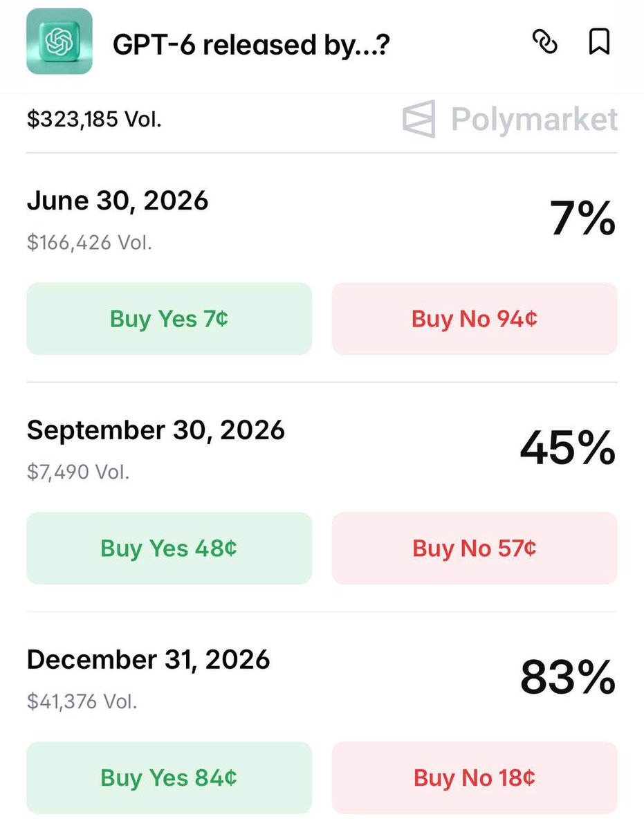Select the 'GPT-6 released by...?' title
Image resolution: width=644 pixels, height=830 pixels.
251,45
